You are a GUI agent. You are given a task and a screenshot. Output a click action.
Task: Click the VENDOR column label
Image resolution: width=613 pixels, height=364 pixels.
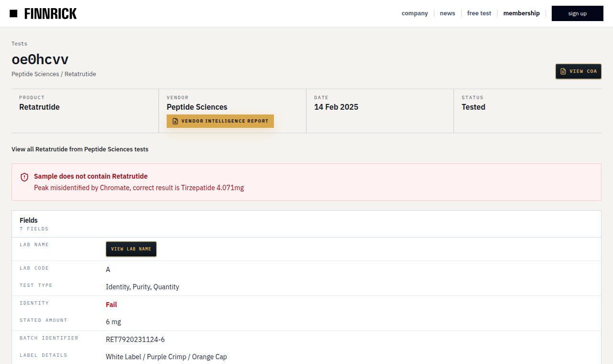178,98
